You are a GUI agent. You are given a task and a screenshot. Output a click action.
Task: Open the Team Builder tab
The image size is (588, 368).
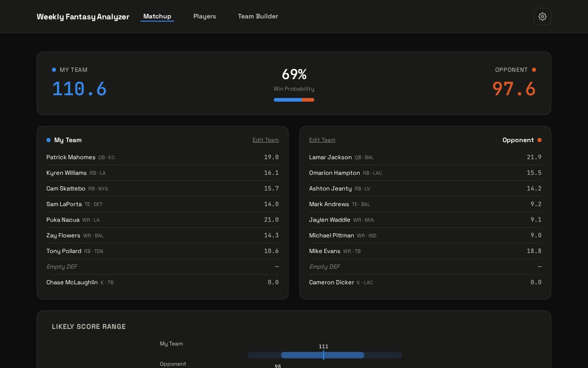click(x=258, y=16)
